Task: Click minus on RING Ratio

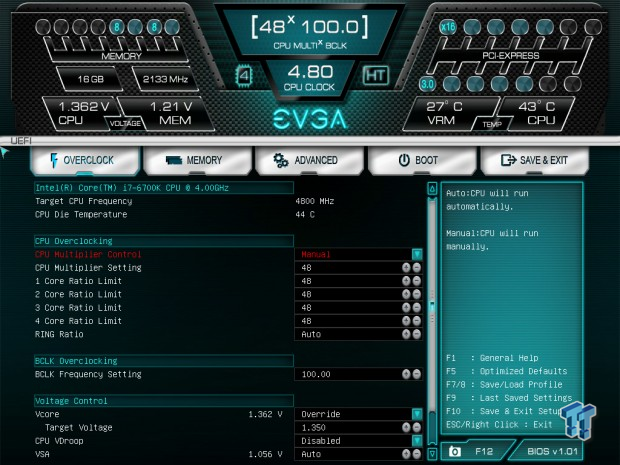Action: pyautogui.click(x=416, y=334)
